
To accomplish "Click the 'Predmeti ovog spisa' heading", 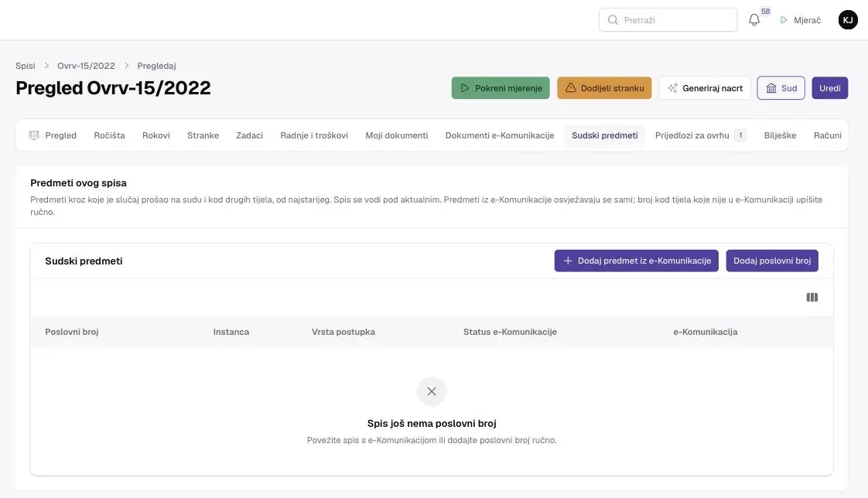I will click(79, 183).
